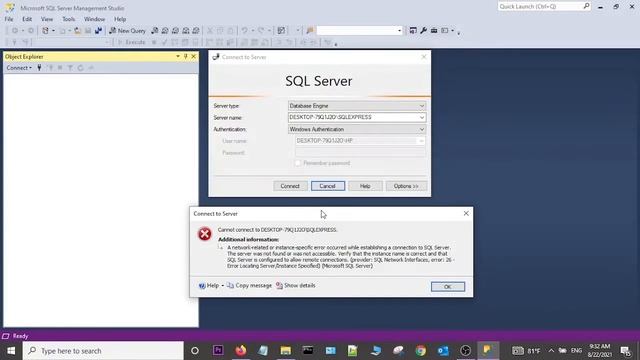
Task: Click the Help button in SQL Server dialog
Action: click(365, 186)
